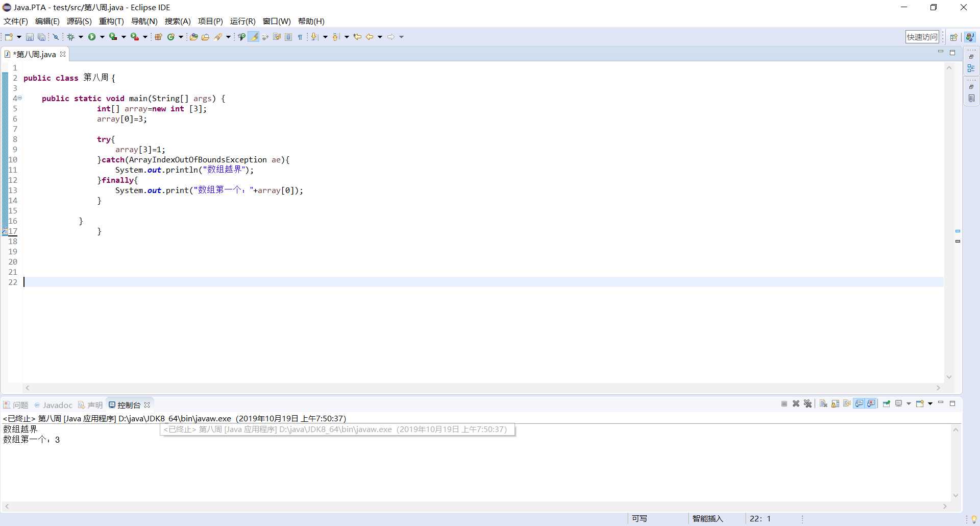Viewport: 980px width, 526px height.
Task: Click the Previous Annotation up-arrow icon
Action: coord(336,37)
